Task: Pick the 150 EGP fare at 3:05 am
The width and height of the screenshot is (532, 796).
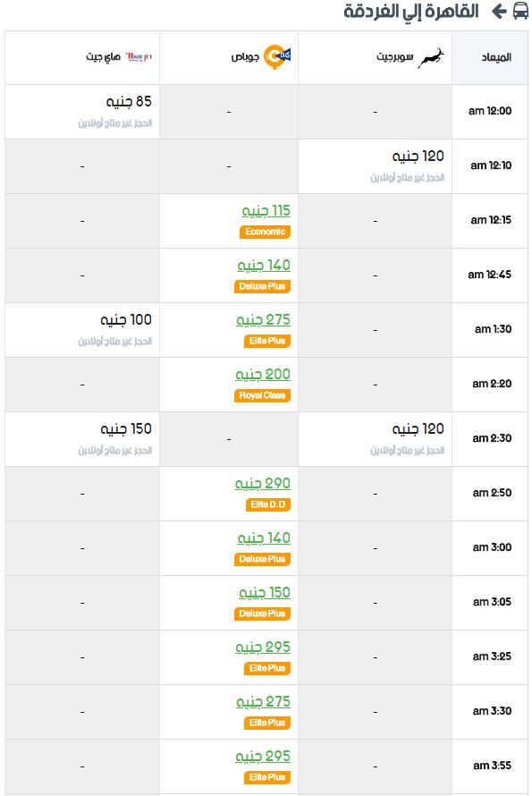Action: click(x=265, y=592)
